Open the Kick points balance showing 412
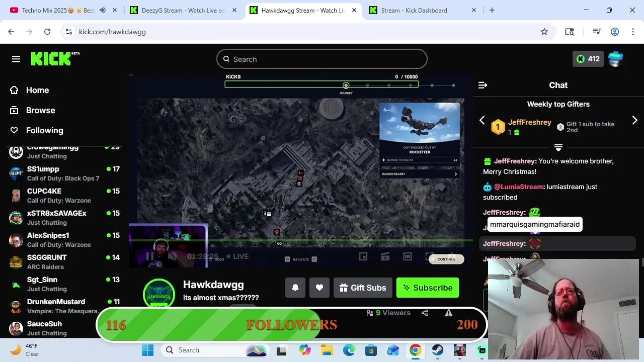644x362 pixels. (588, 59)
